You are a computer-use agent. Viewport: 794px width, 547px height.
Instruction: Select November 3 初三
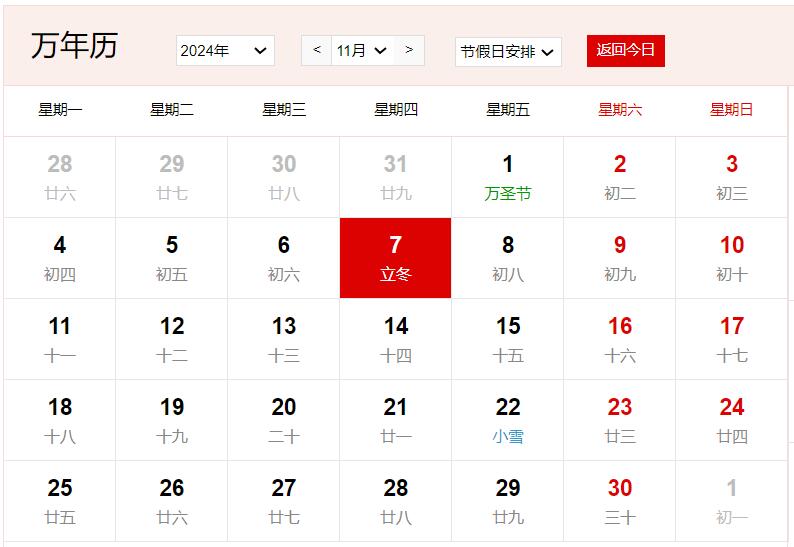pyautogui.click(x=731, y=177)
